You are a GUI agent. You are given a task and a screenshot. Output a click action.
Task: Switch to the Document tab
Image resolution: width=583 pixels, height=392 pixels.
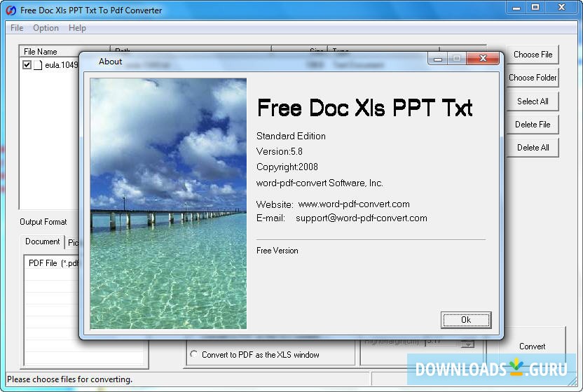coord(42,241)
